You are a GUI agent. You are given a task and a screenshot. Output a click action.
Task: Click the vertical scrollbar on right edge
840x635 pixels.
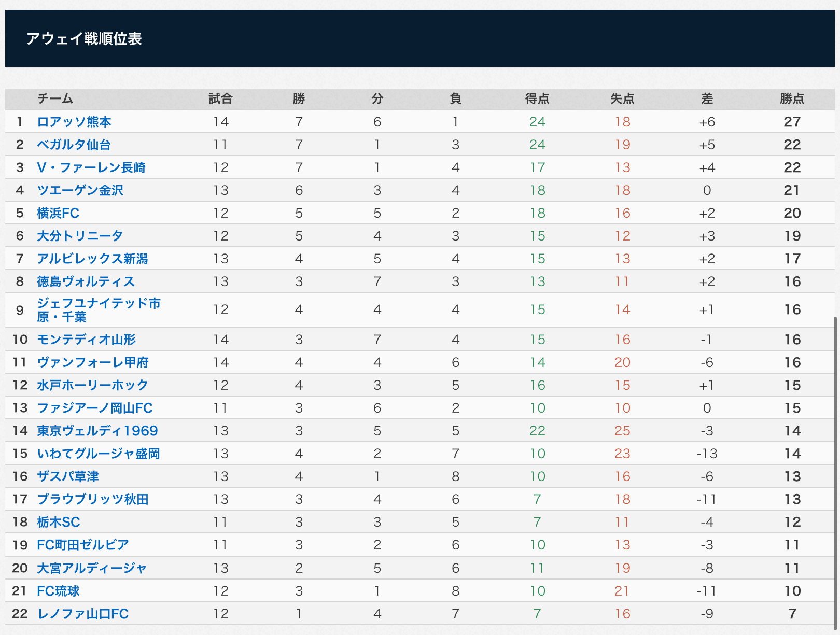835,467
